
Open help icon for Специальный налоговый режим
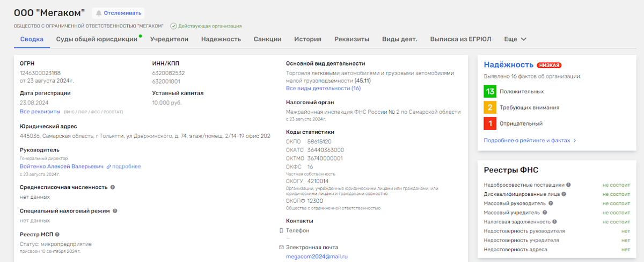point(115,211)
